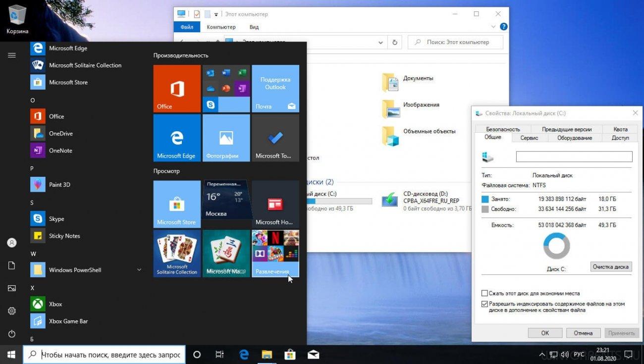The width and height of the screenshot is (644, 364).
Task: Click the Очистка диска button
Action: (x=611, y=266)
